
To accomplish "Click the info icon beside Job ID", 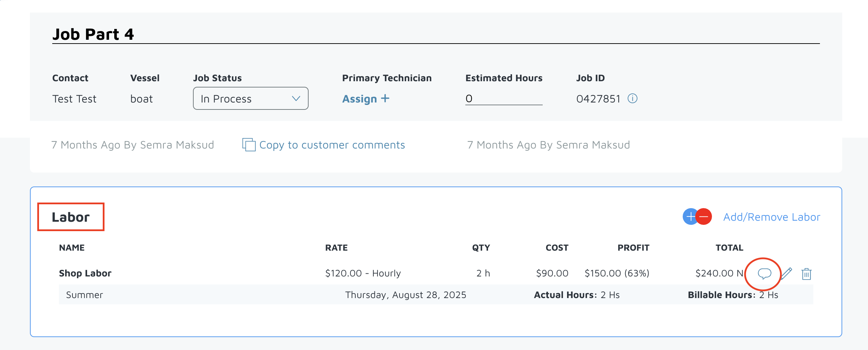I will (x=633, y=99).
